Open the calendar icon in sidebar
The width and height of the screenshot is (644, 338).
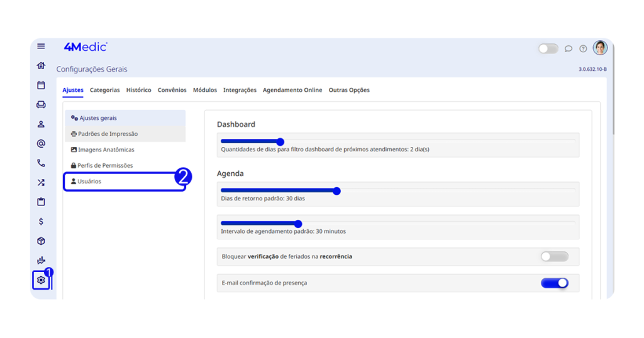[x=41, y=85]
